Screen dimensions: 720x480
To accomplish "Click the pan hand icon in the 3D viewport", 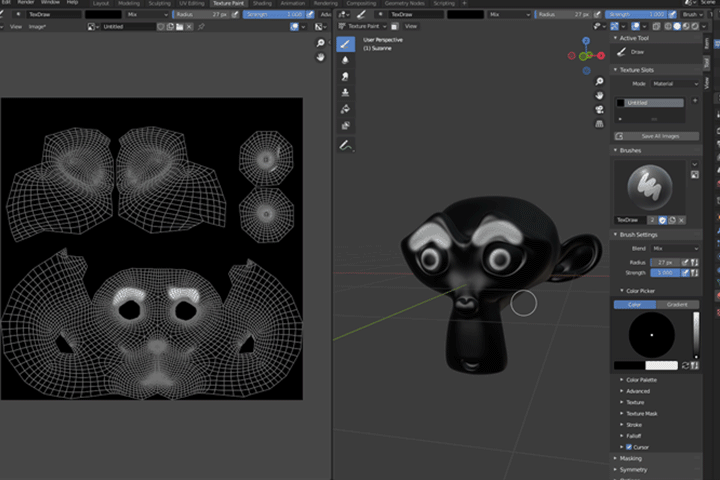I will tap(599, 96).
